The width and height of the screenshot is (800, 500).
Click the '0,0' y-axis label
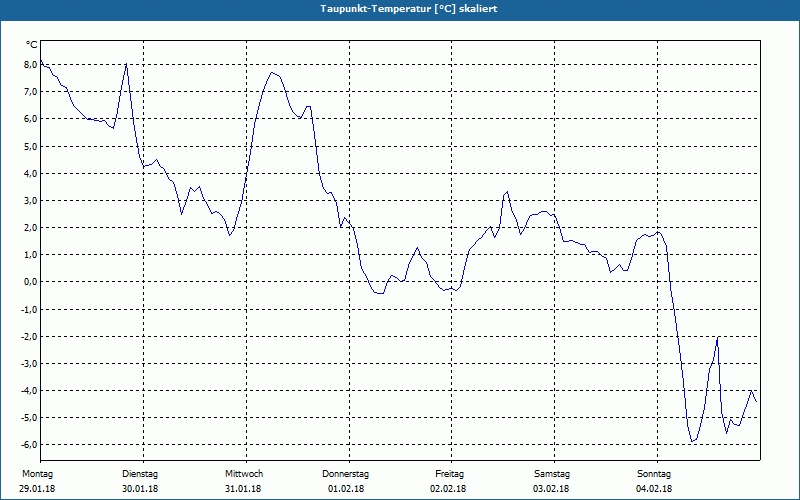click(29, 282)
